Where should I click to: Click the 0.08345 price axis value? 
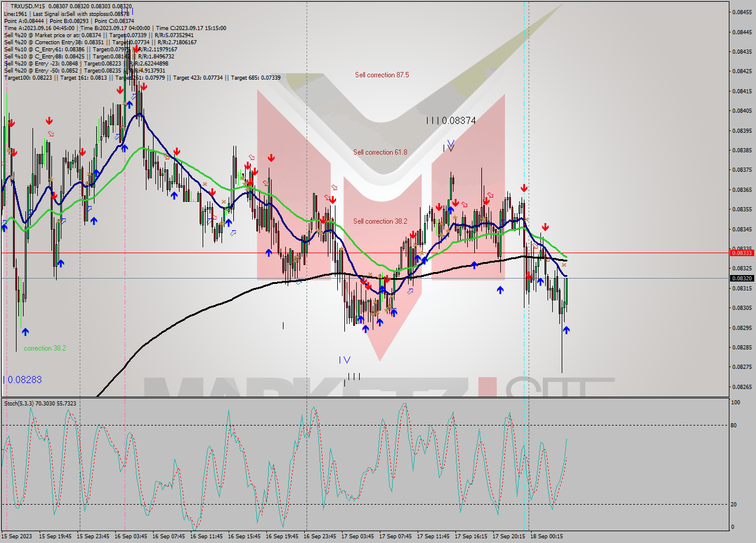(742, 229)
